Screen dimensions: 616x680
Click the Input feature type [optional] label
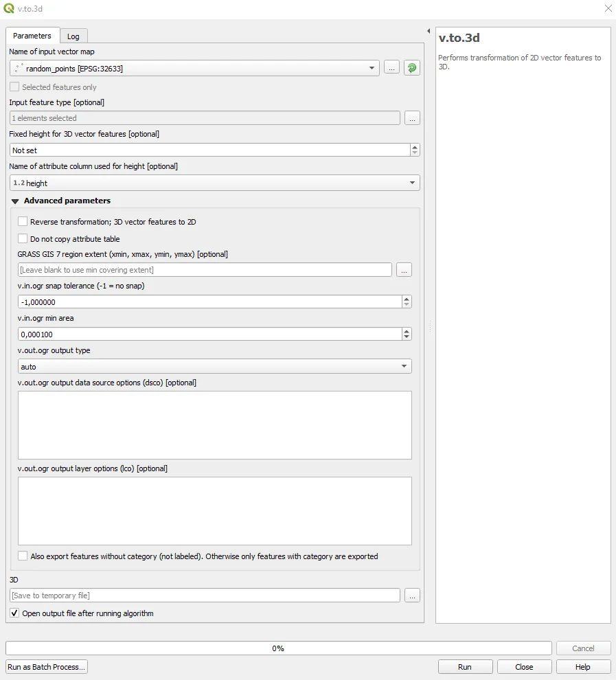(57, 102)
